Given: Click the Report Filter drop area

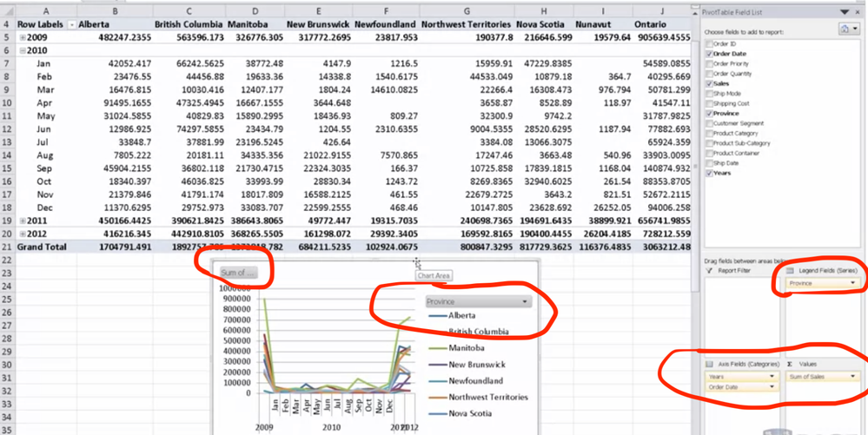Looking at the screenshot, I should click(x=741, y=317).
